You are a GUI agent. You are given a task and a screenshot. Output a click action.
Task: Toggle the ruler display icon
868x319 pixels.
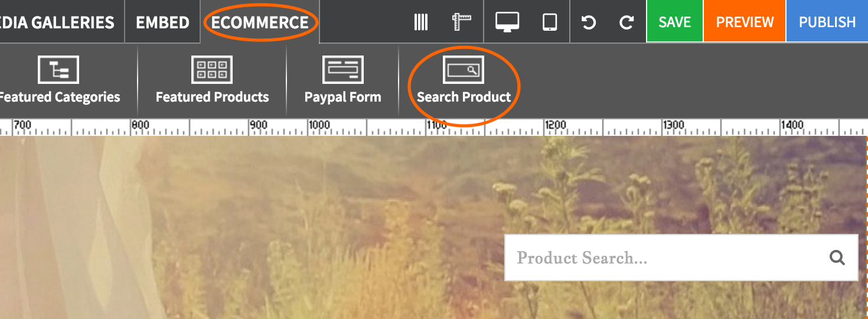click(x=463, y=22)
